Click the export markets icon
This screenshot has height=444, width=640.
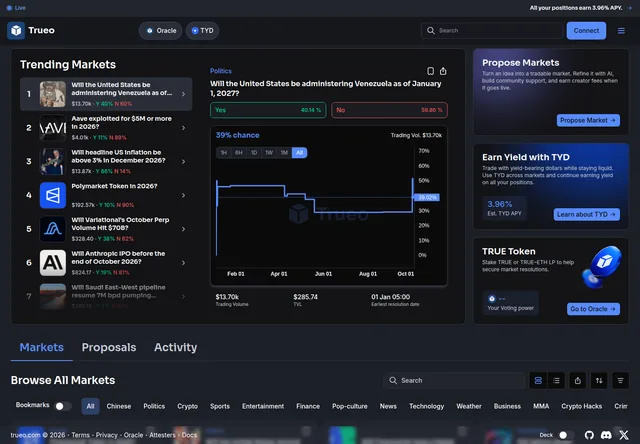(x=578, y=380)
